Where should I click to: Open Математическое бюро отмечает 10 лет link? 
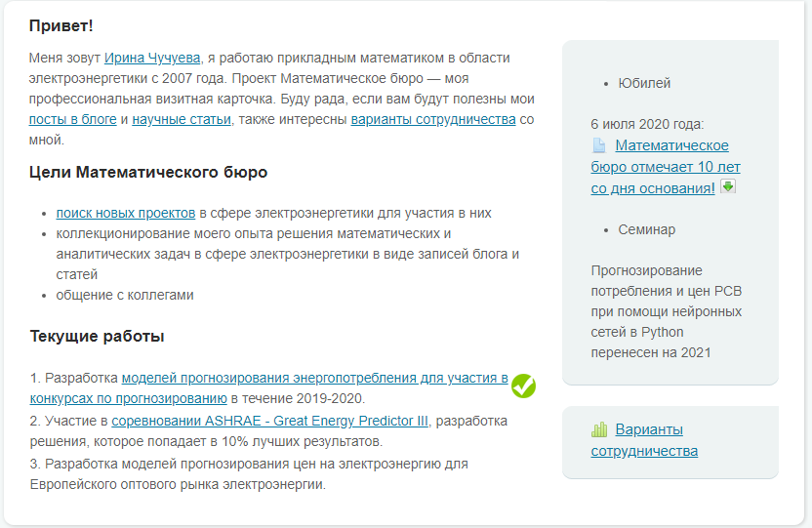click(666, 167)
